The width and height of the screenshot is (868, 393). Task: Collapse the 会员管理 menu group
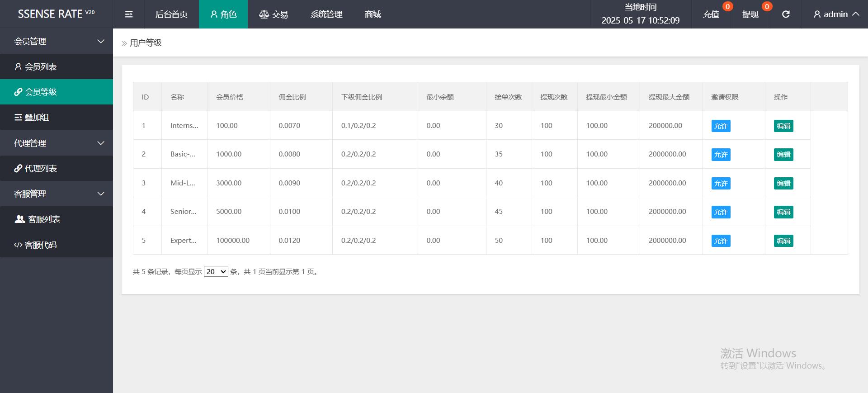tap(57, 41)
